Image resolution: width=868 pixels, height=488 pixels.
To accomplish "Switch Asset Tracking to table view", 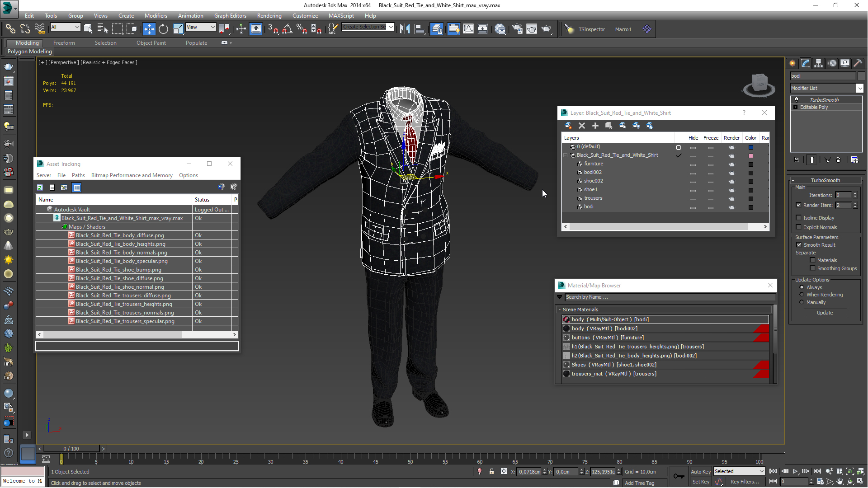I will [x=76, y=188].
